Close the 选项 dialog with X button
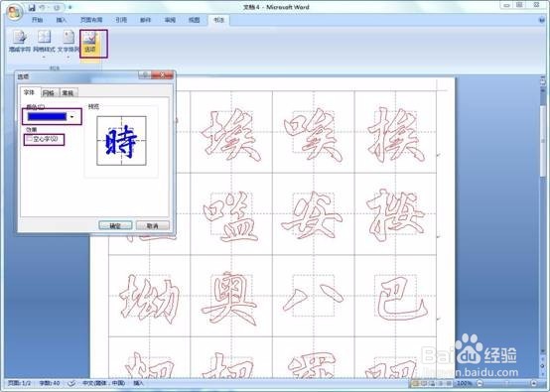The height and width of the screenshot is (392, 550). 162,75
